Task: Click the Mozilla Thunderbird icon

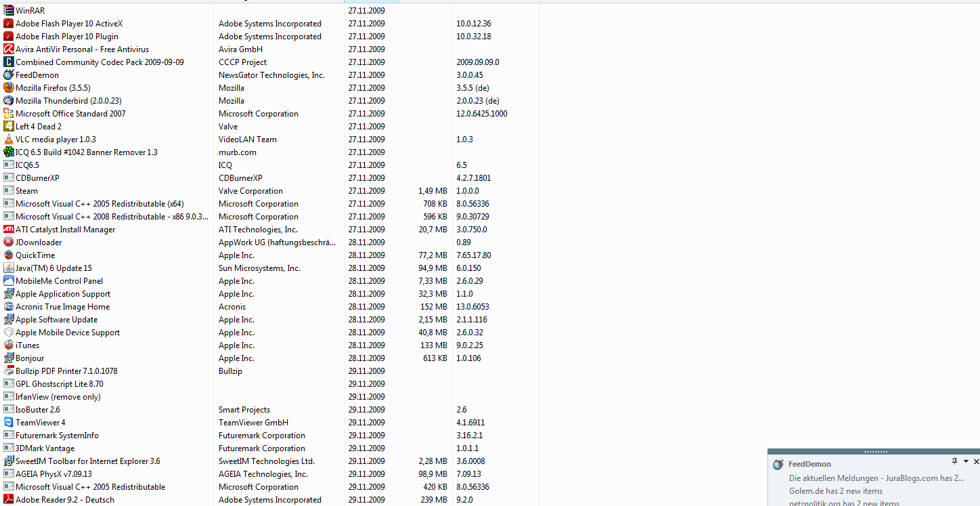Action: 8,101
